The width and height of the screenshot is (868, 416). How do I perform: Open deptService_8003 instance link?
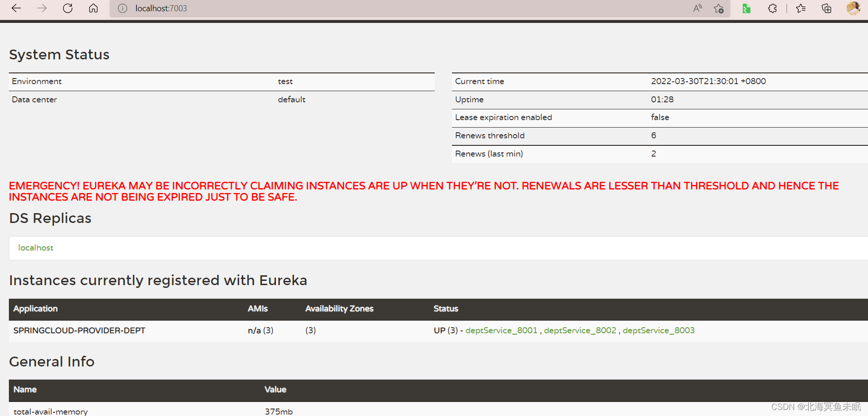[x=658, y=330]
